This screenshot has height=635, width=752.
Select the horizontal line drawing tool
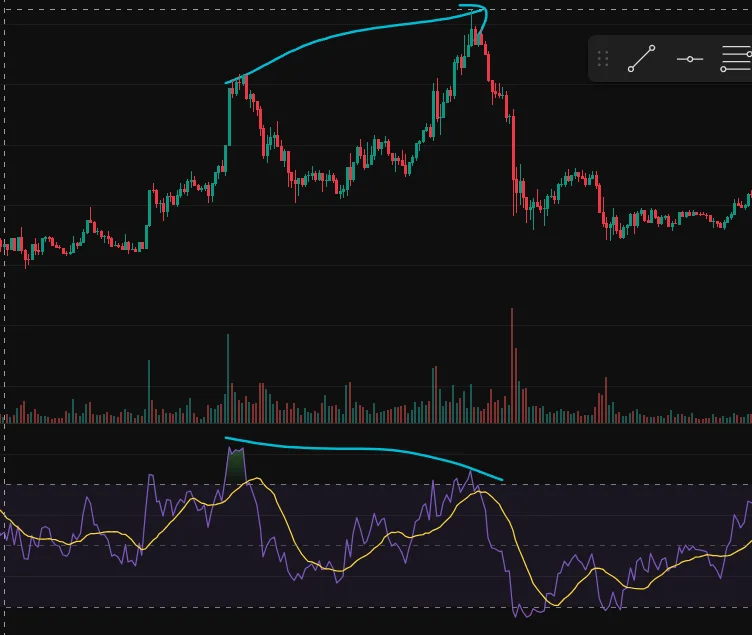[x=690, y=59]
